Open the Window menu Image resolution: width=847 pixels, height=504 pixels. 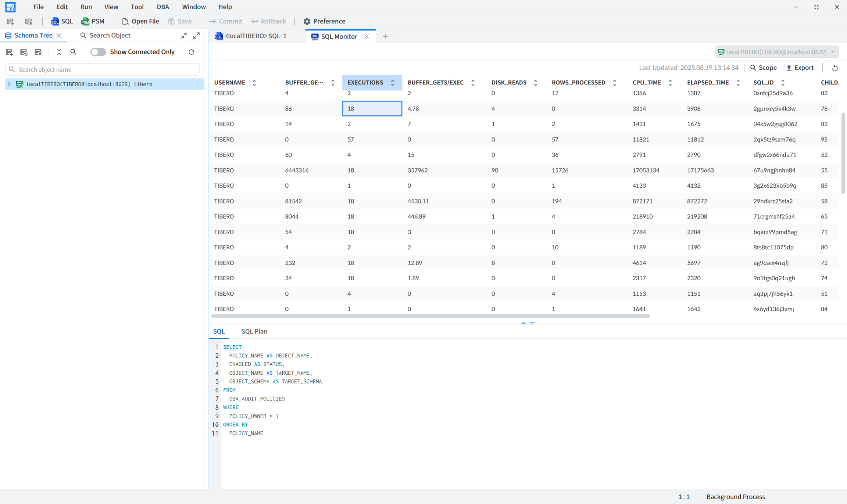tap(194, 7)
